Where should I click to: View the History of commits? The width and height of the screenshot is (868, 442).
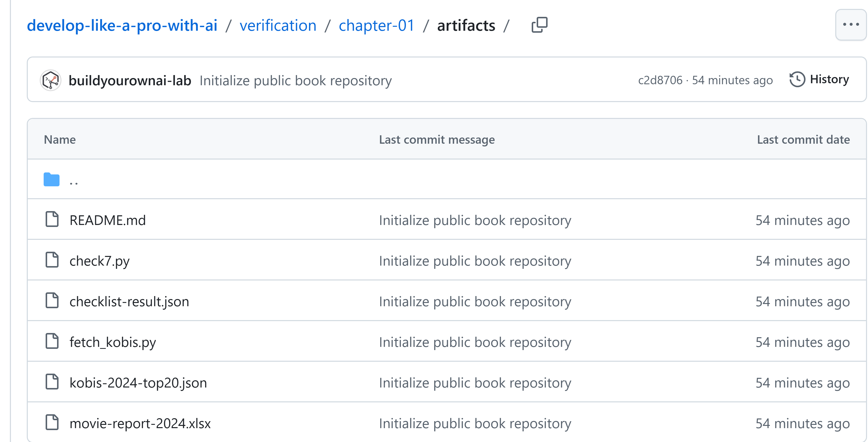[819, 80]
